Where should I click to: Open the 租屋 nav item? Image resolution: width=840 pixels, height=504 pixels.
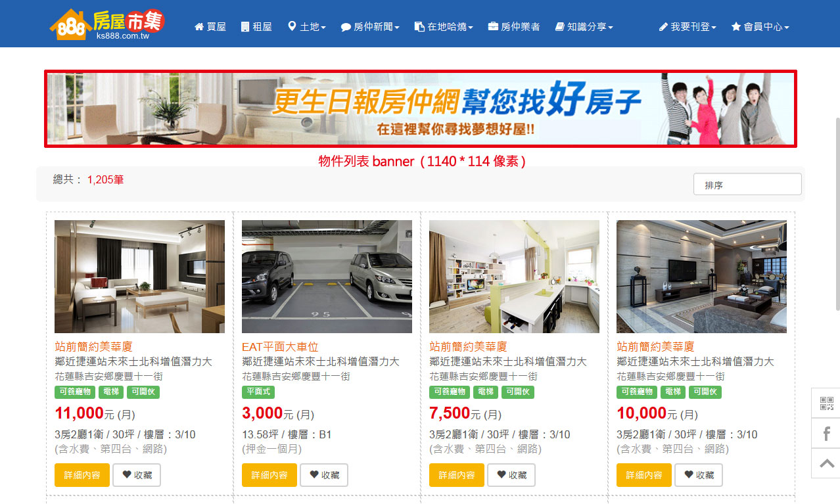(256, 27)
